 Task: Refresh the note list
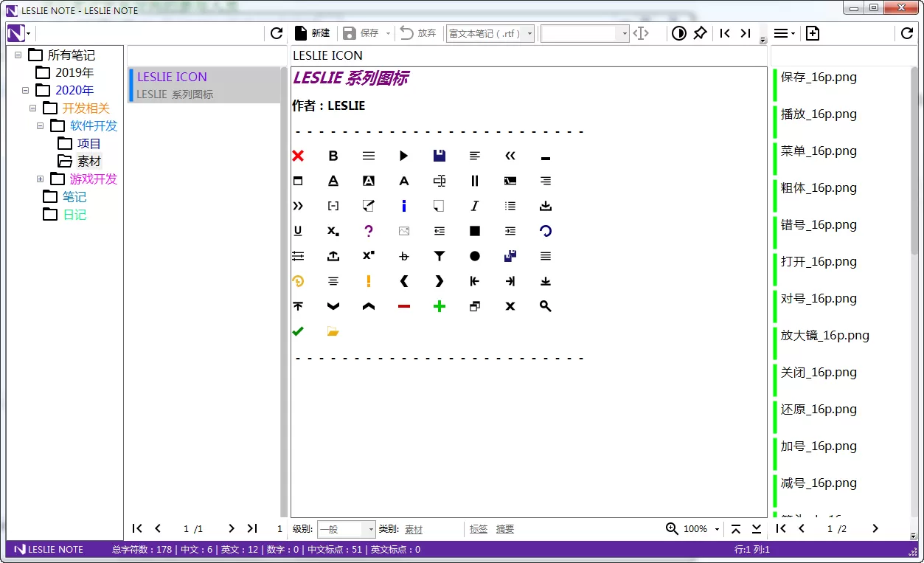[275, 33]
